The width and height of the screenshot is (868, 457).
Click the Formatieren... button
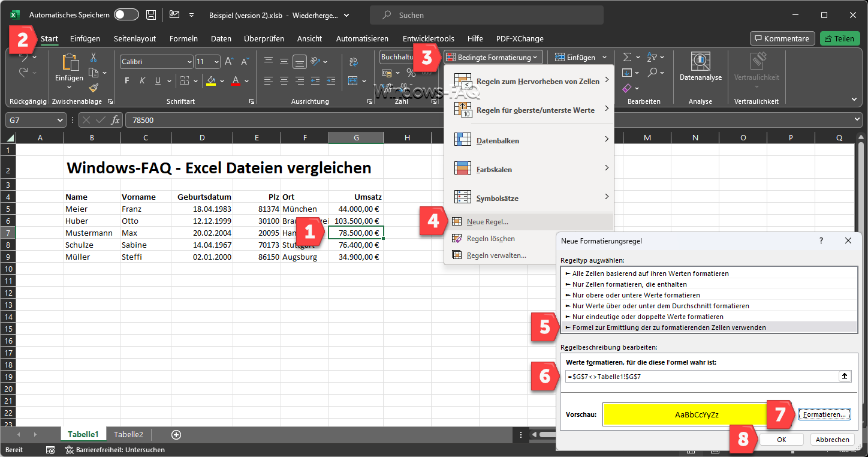pyautogui.click(x=824, y=414)
